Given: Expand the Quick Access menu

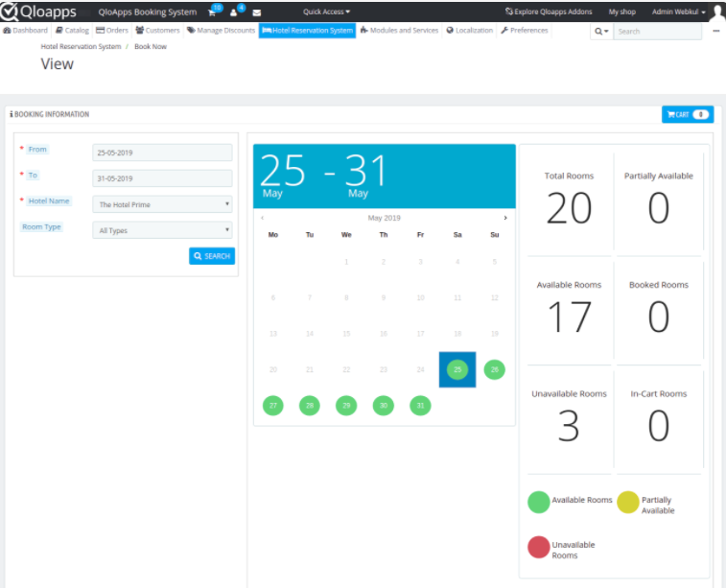Looking at the screenshot, I should [326, 12].
